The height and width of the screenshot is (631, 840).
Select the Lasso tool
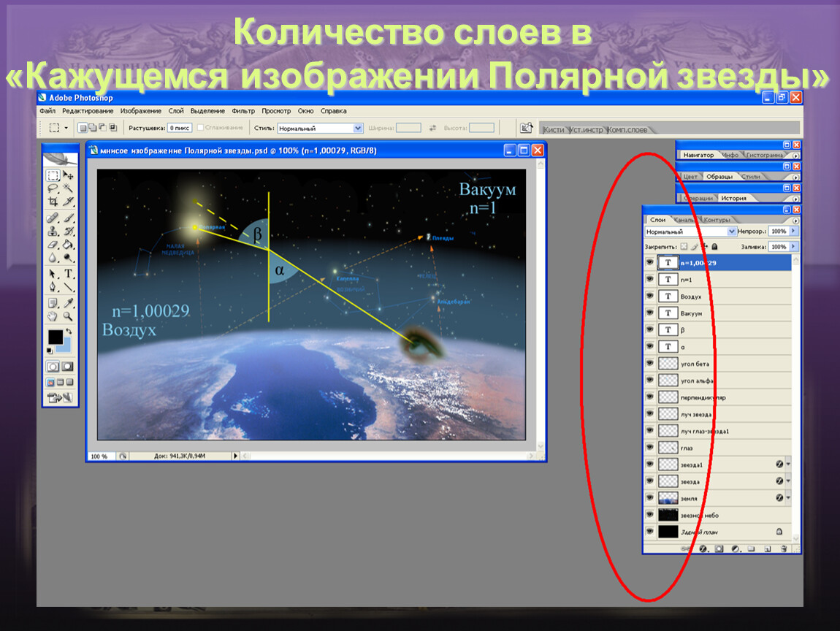click(53, 188)
